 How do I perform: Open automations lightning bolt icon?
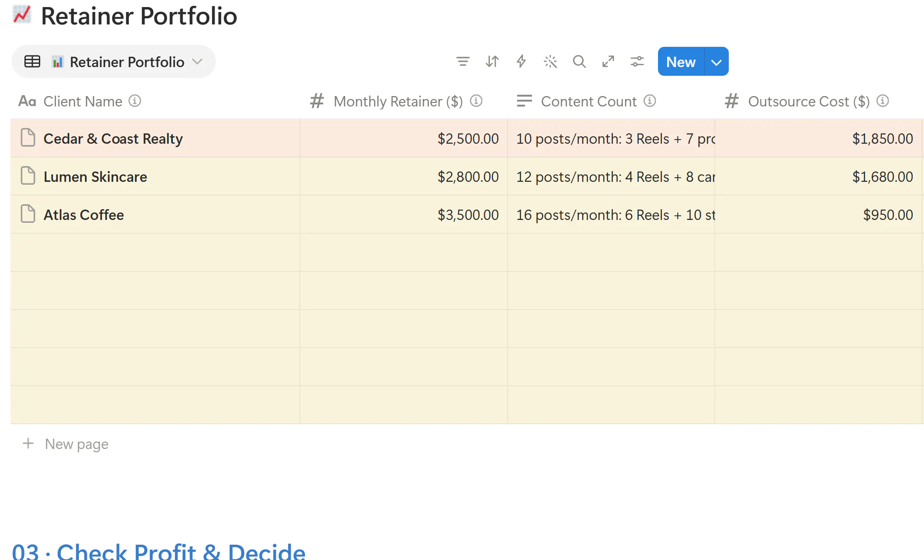(x=521, y=62)
